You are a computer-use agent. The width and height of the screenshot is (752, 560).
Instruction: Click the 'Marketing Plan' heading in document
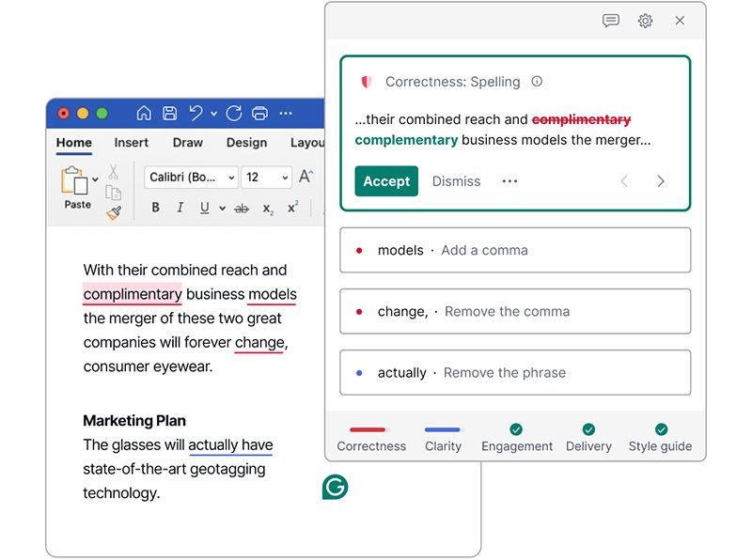(x=134, y=421)
